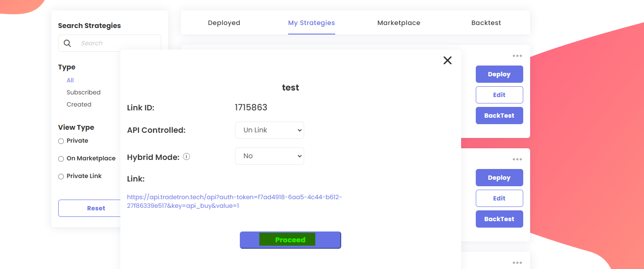The width and height of the screenshot is (644, 269).
Task: Select the Private Link view type
Action: coord(61,176)
